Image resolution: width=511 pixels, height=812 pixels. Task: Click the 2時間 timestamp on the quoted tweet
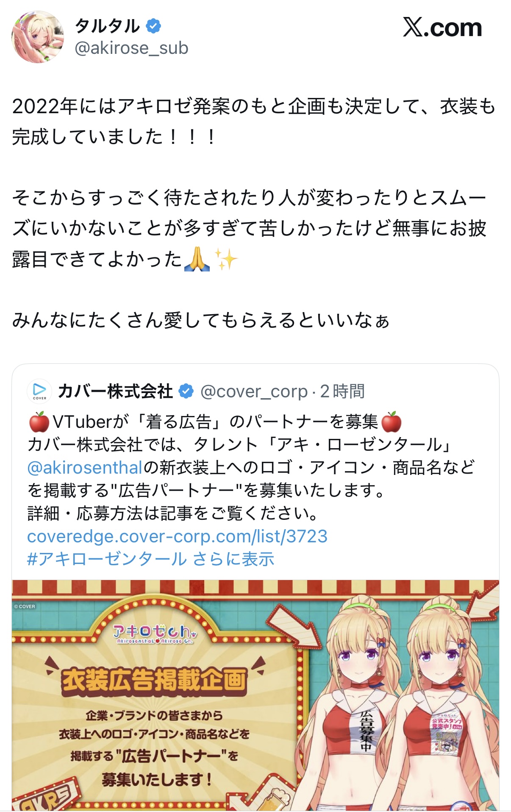click(342, 391)
